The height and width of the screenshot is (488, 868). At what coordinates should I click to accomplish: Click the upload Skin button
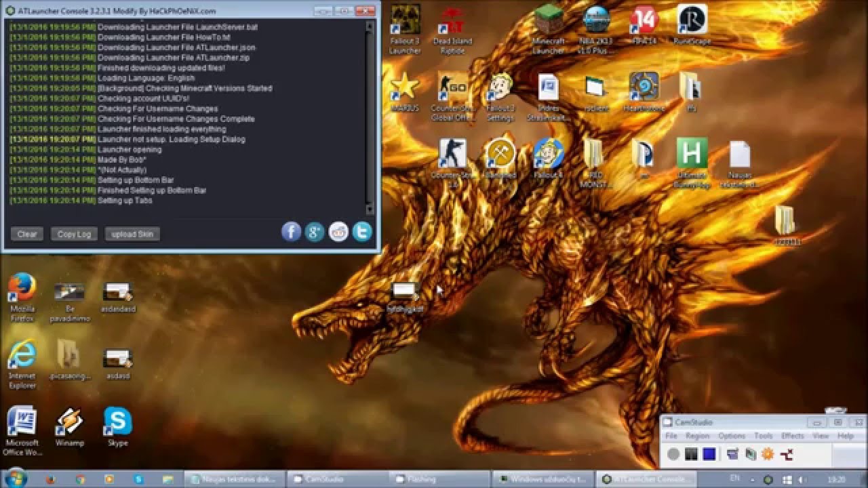[132, 234]
